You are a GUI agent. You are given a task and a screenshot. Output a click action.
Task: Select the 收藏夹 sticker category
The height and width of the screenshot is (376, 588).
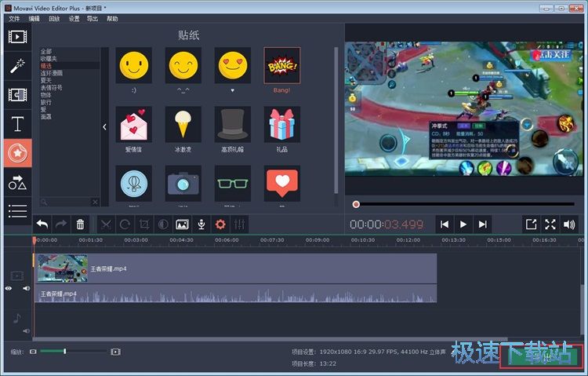coord(49,59)
